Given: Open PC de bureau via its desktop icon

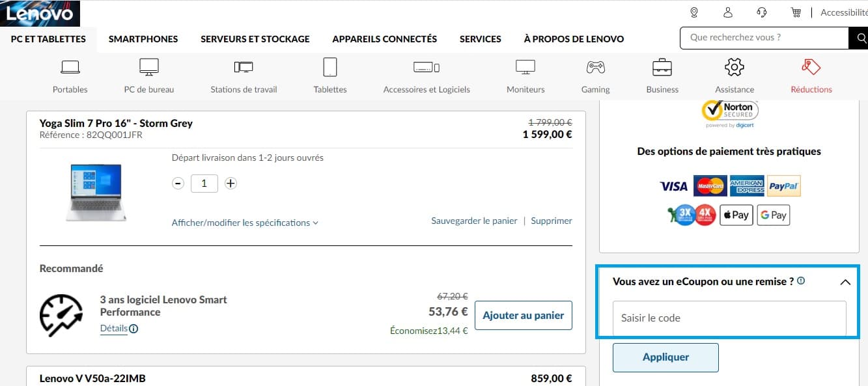Looking at the screenshot, I should point(148,67).
